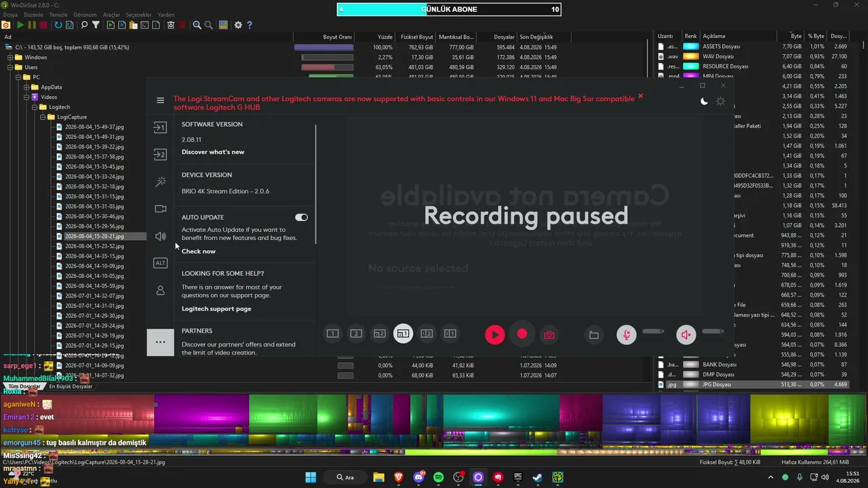Click the three-dots more sidebar button

coord(160,342)
